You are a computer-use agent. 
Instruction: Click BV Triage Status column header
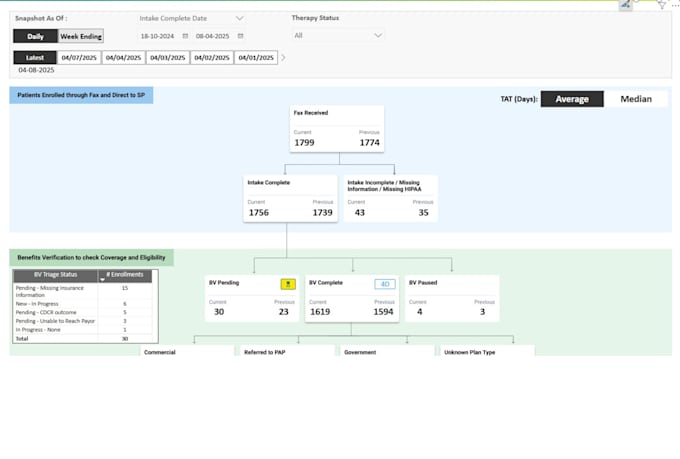56,275
